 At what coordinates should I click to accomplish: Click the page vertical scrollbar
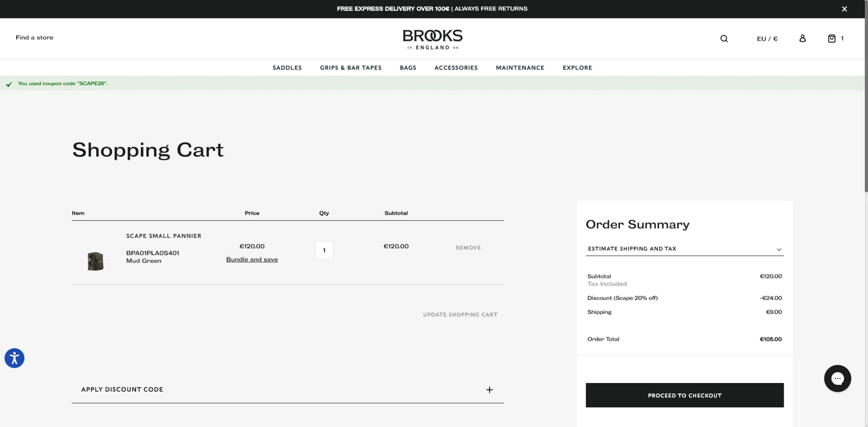(866, 95)
